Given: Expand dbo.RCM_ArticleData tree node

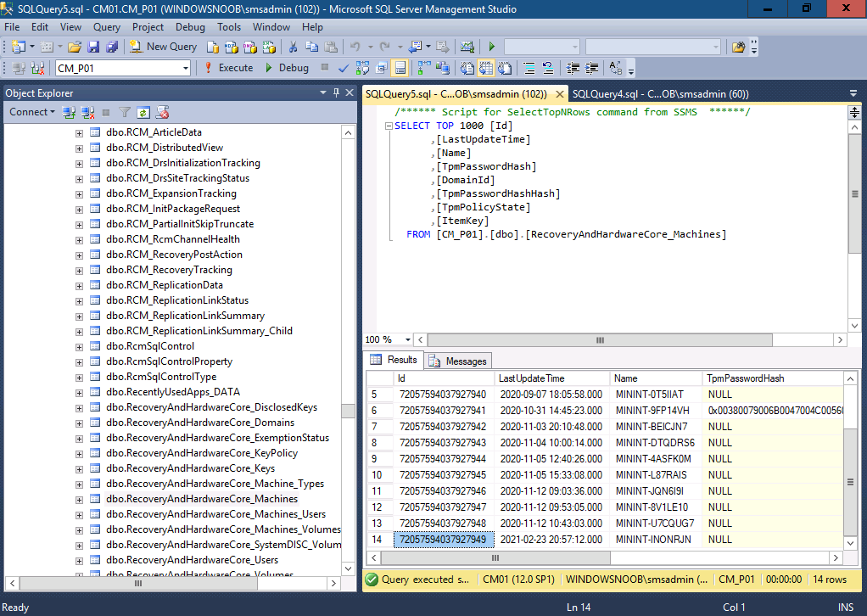Looking at the screenshot, I should (79, 133).
